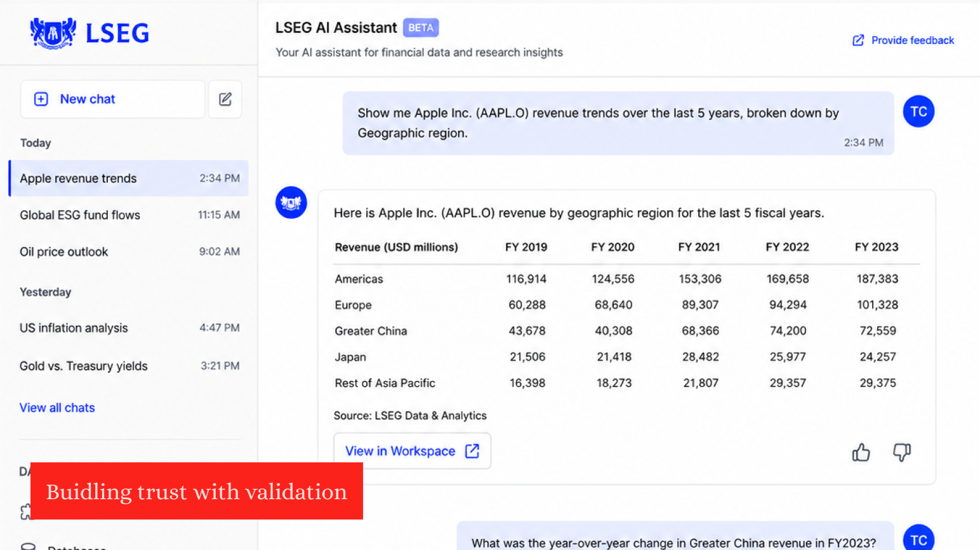The width and height of the screenshot is (980, 550).
Task: Give the response a thumbs up
Action: click(861, 452)
